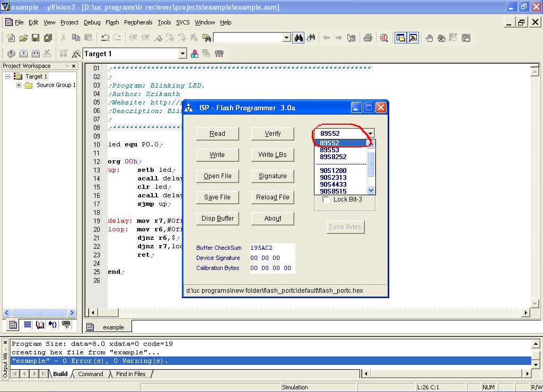Click the Write LBs button
543x392 pixels.
[x=273, y=155]
